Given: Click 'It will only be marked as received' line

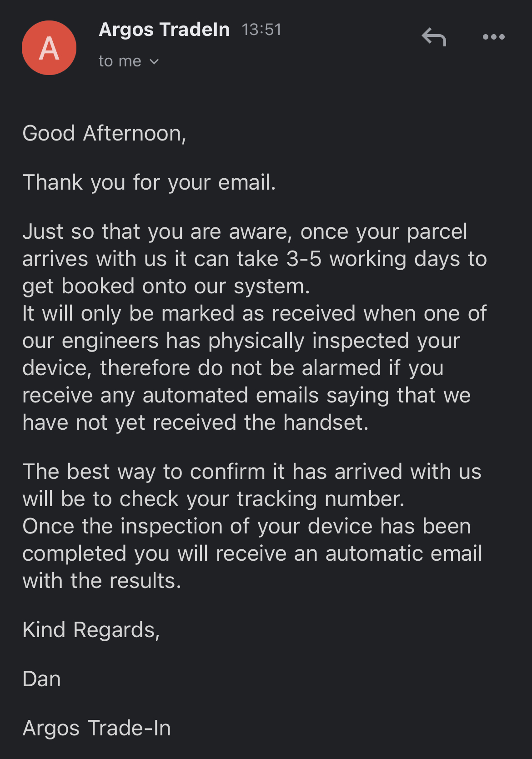Looking at the screenshot, I should coord(255,313).
